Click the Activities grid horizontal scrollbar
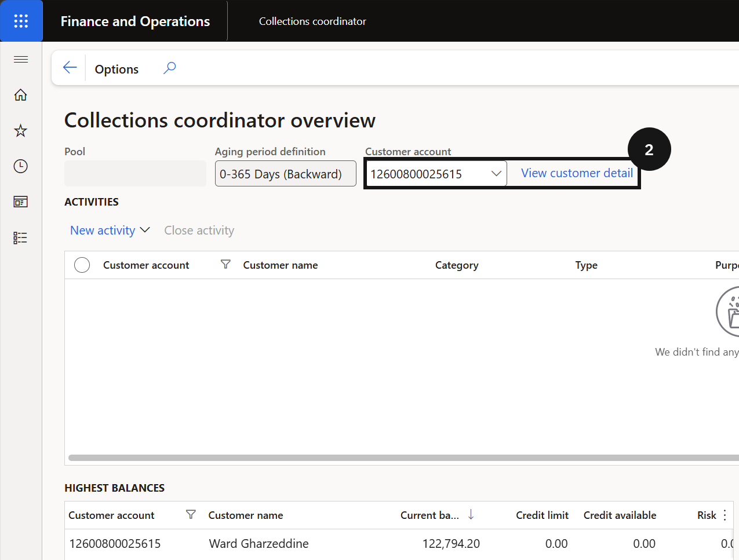This screenshot has height=560, width=739. tap(403, 458)
